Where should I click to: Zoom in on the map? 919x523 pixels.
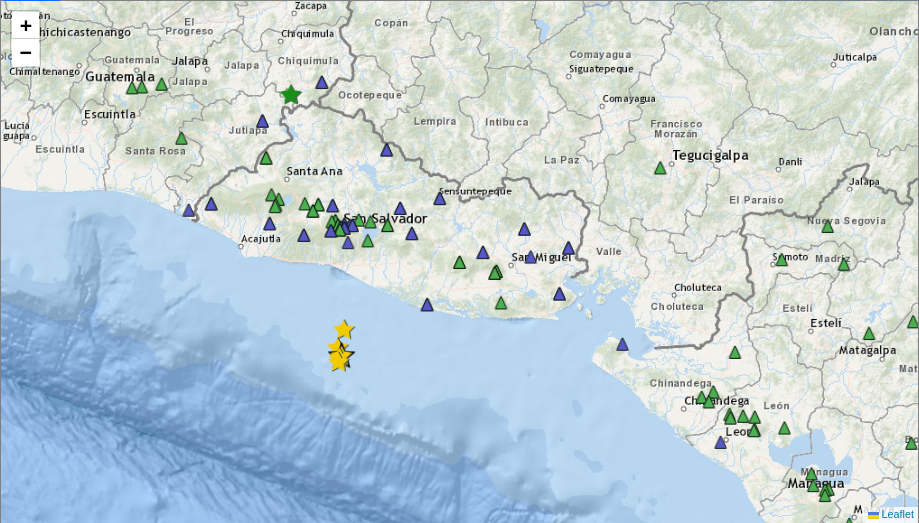click(x=25, y=26)
